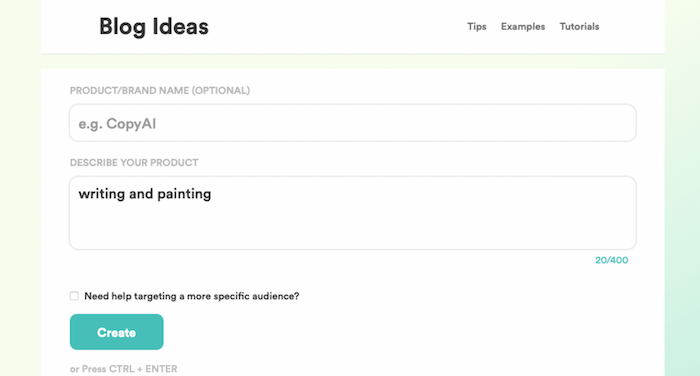Enable the specific audience targeting checkbox
Viewport: 700px width, 376px height.
coord(74,296)
